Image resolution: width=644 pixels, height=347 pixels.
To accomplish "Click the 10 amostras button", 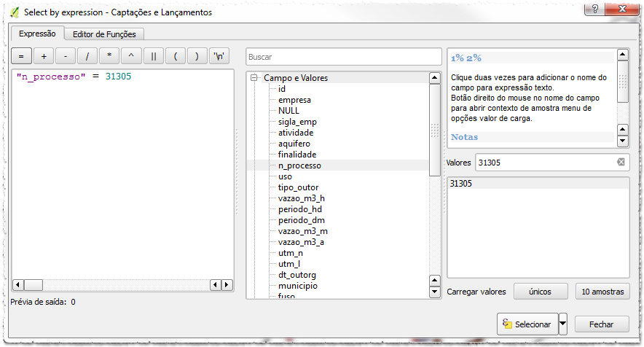I will tap(602, 292).
